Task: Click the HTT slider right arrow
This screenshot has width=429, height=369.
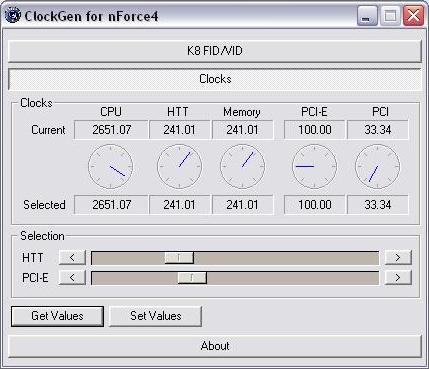Action: coord(398,258)
